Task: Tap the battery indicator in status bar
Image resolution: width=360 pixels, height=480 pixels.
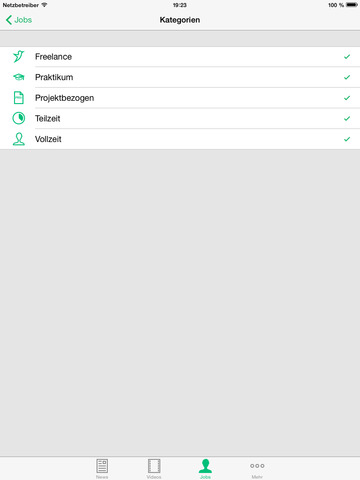Action: 351,5
